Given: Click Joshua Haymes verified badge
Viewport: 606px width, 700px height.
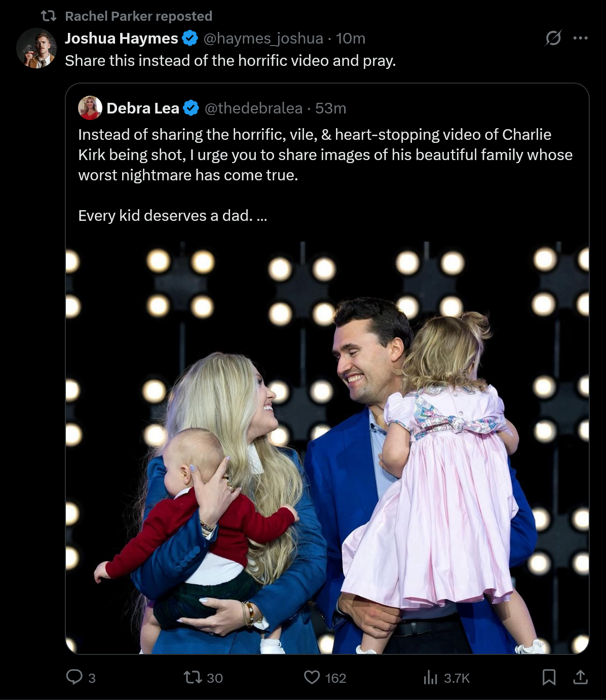Looking at the screenshot, I should coord(190,38).
